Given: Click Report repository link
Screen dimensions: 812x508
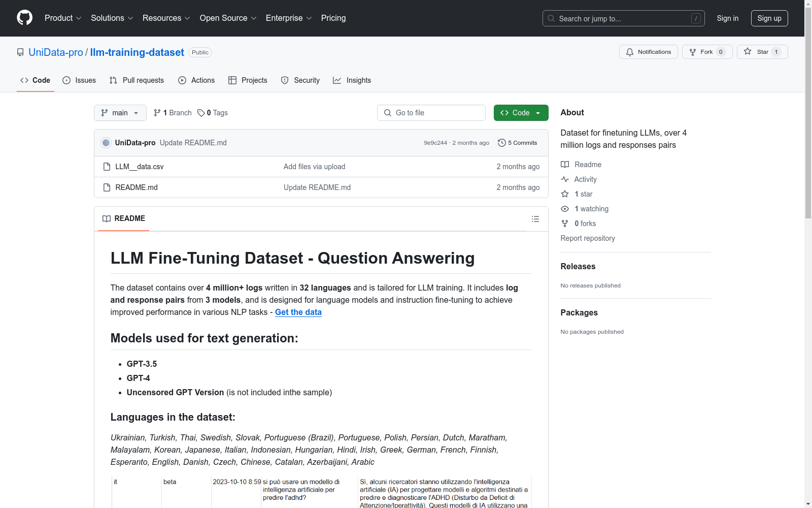Looking at the screenshot, I should pos(588,238).
